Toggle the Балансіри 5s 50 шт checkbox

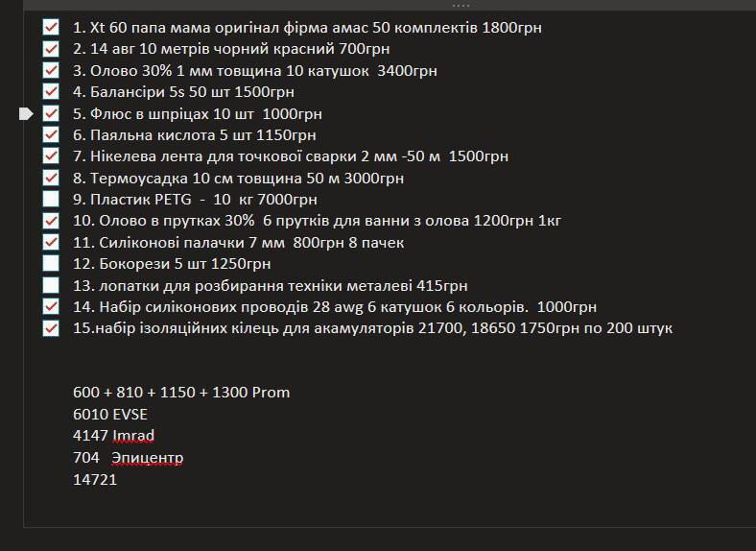[x=51, y=91]
